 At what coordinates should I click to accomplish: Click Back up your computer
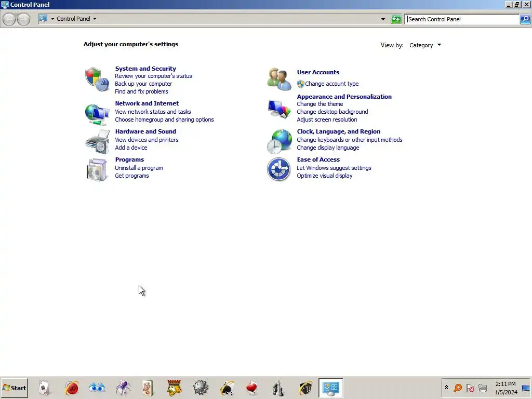(x=143, y=84)
